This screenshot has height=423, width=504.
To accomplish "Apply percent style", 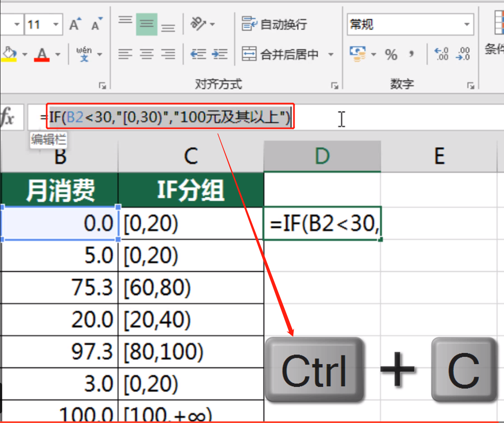I will click(x=391, y=54).
